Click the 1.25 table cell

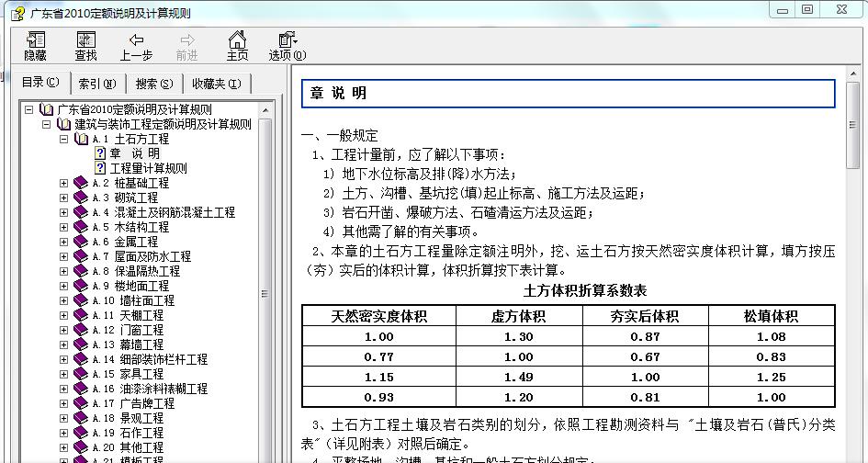[x=772, y=377]
